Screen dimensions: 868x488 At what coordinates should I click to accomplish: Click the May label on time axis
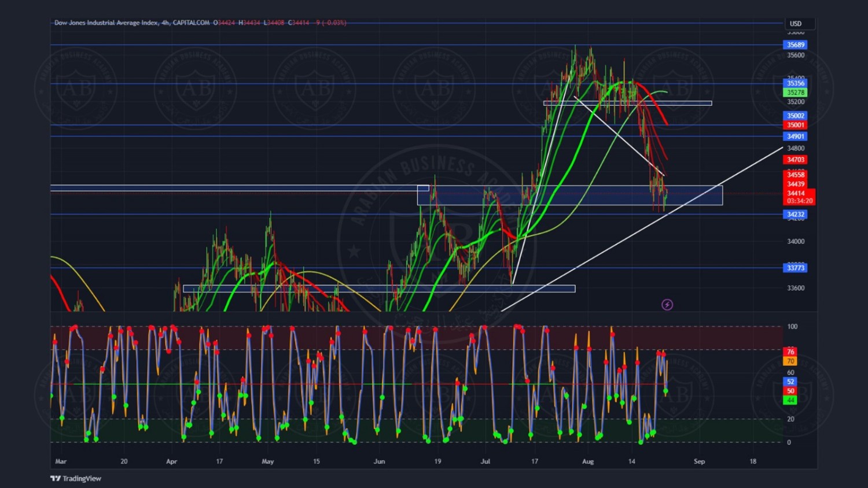click(x=267, y=461)
